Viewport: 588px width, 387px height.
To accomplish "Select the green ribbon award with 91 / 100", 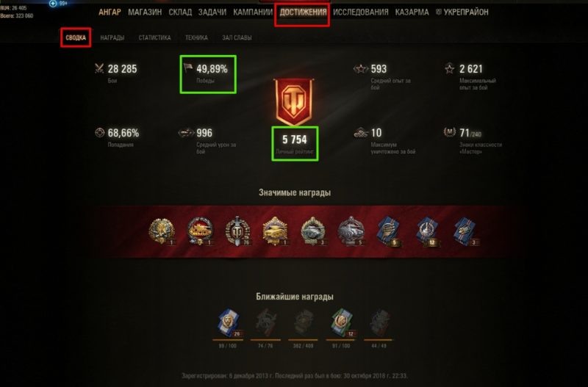I will click(x=342, y=322).
